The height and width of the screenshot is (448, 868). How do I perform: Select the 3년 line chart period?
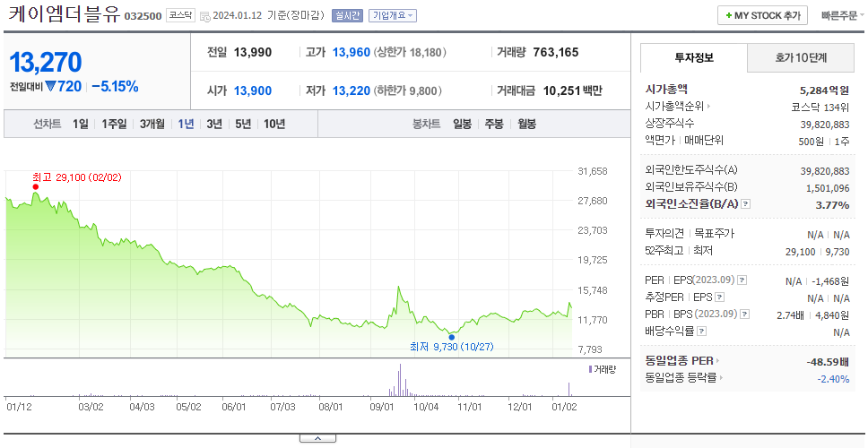[214, 124]
